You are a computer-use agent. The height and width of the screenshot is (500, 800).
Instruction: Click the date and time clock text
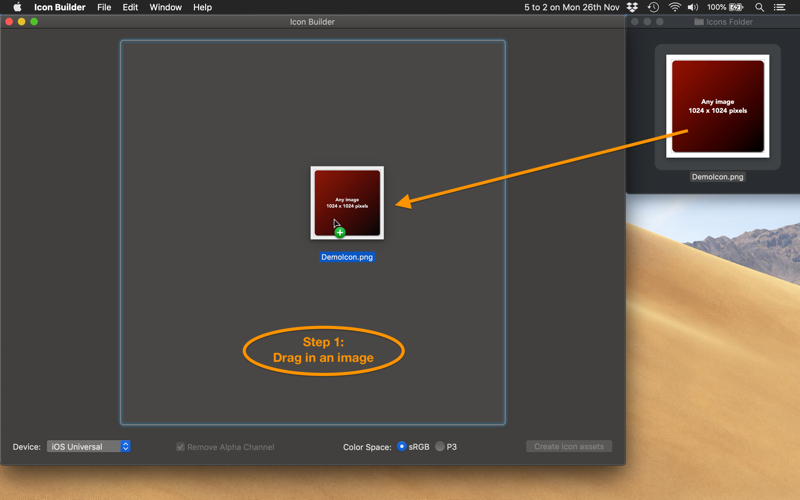coord(571,7)
